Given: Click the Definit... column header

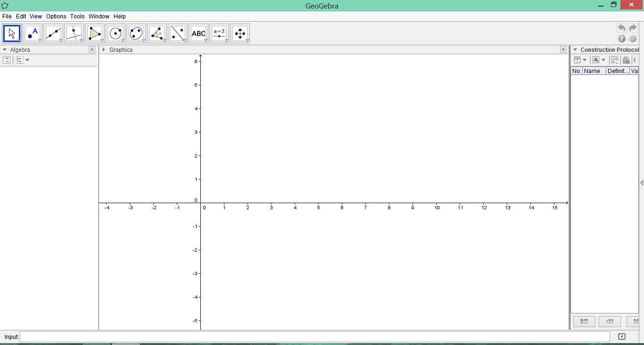Looking at the screenshot, I should click(x=618, y=71).
